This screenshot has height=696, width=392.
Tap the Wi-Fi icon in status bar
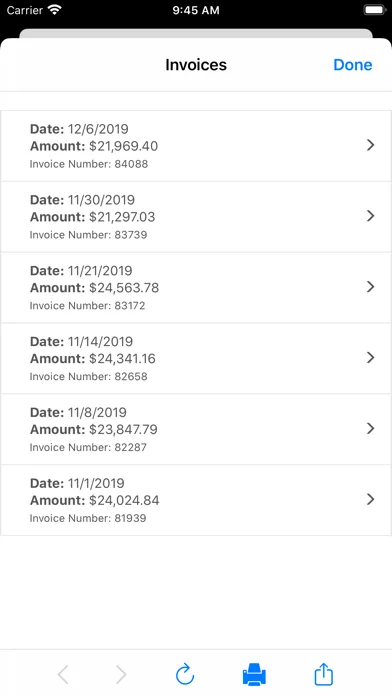point(55,10)
